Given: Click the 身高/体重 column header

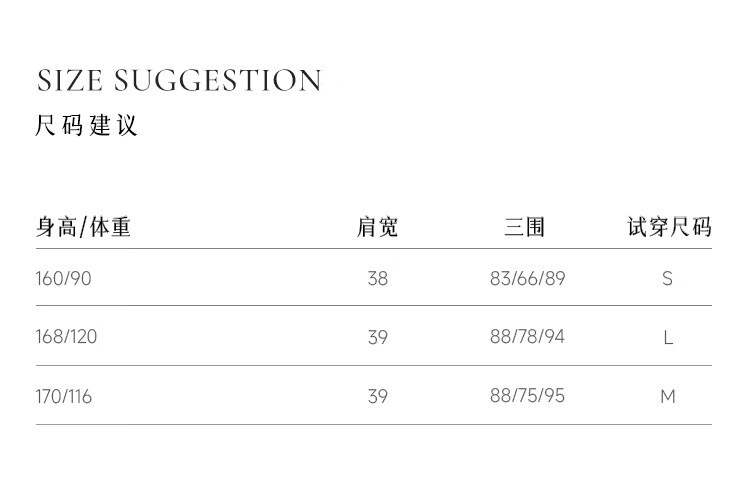Looking at the screenshot, I should click(84, 227).
